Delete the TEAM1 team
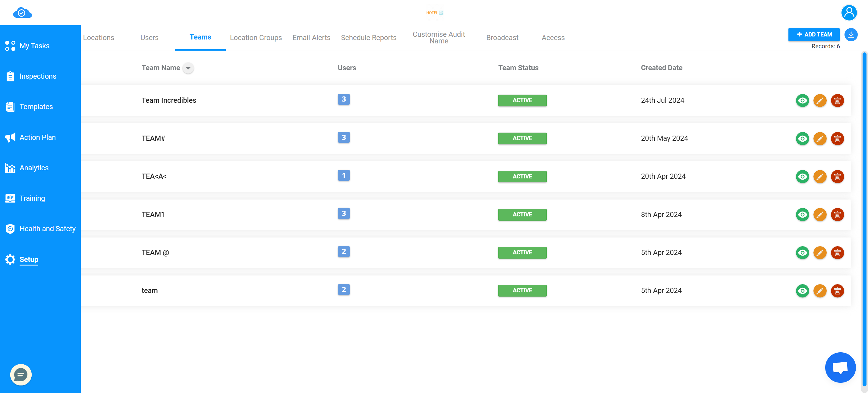The image size is (868, 393). pos(837,215)
